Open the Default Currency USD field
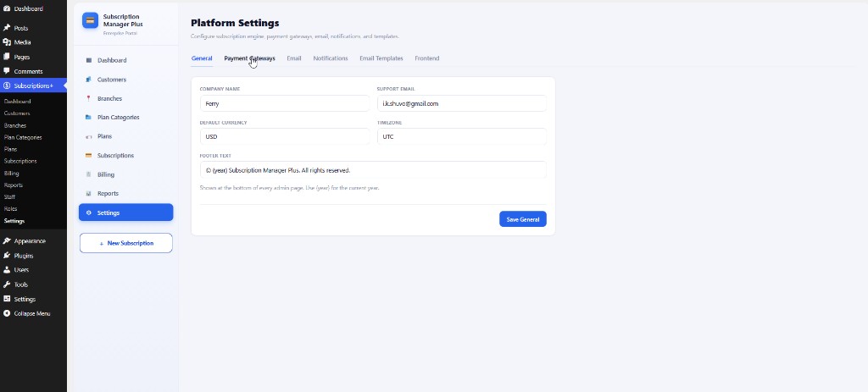The width and height of the screenshot is (868, 392). 285,136
